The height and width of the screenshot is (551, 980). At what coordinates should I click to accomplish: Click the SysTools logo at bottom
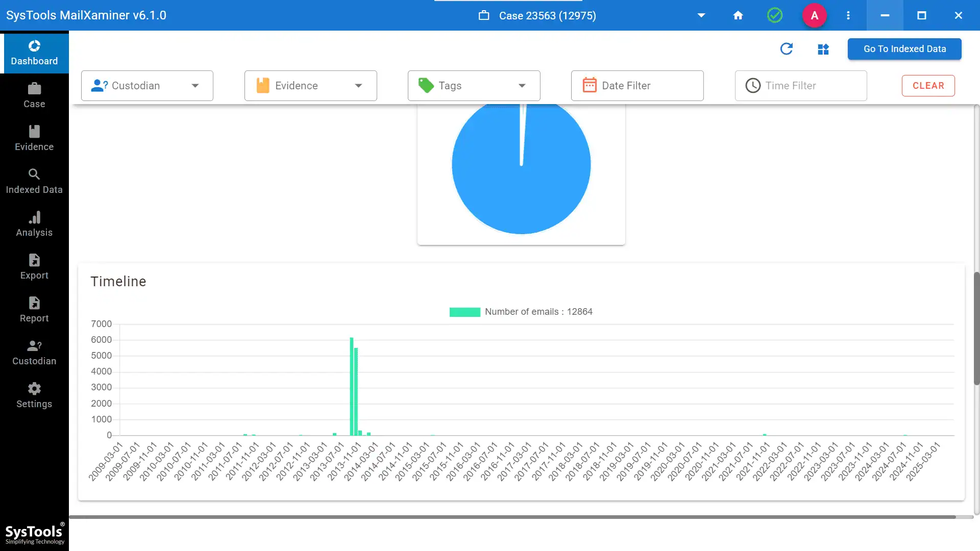[x=35, y=534]
